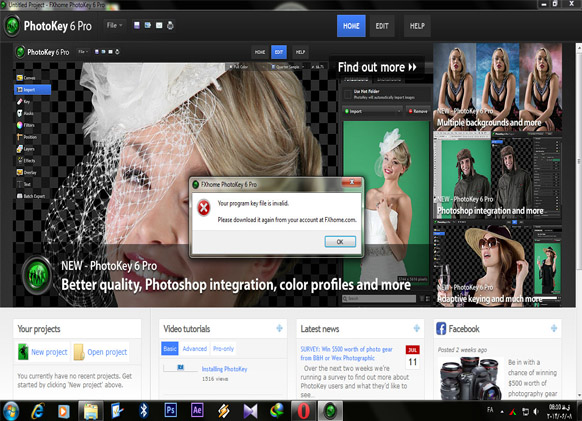Click the JUL 11 date badge
Image resolution: width=582 pixels, height=421 pixels.
(x=413, y=357)
